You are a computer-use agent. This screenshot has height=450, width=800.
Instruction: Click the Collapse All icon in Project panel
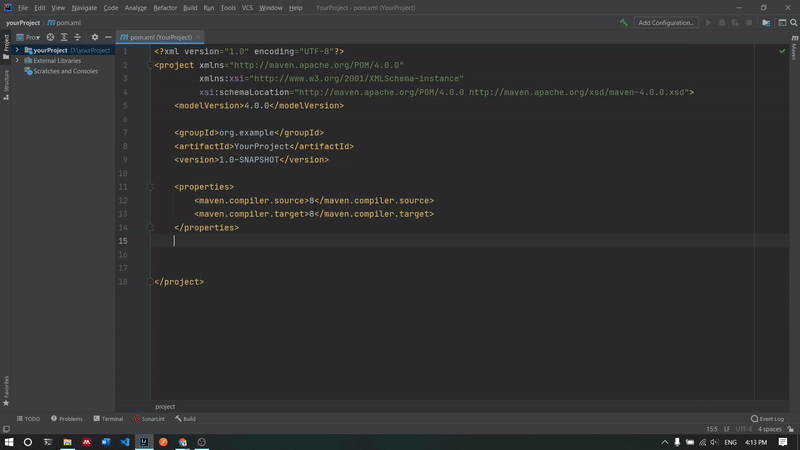click(x=78, y=37)
